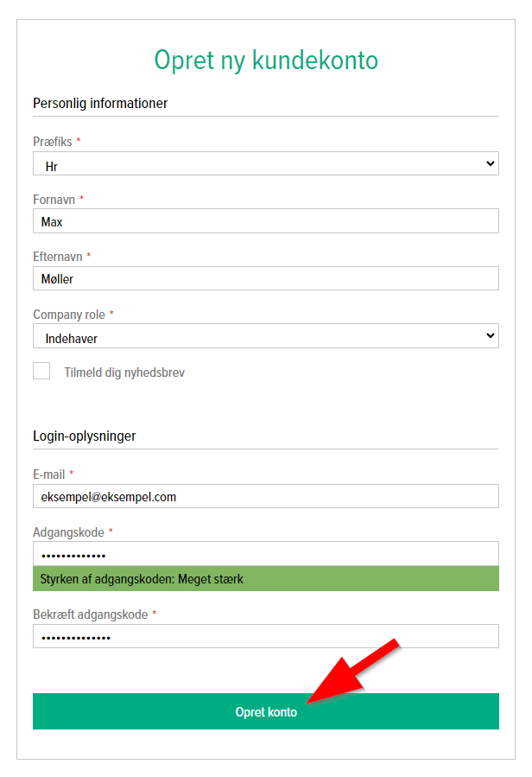532x777 pixels.
Task: Click the green password strength indicator bar
Action: coord(265,579)
